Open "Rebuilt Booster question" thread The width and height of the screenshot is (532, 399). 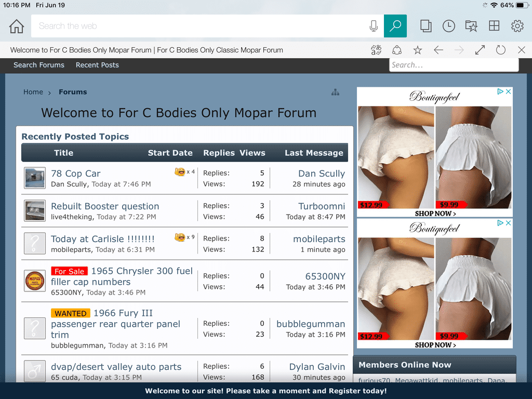point(105,206)
